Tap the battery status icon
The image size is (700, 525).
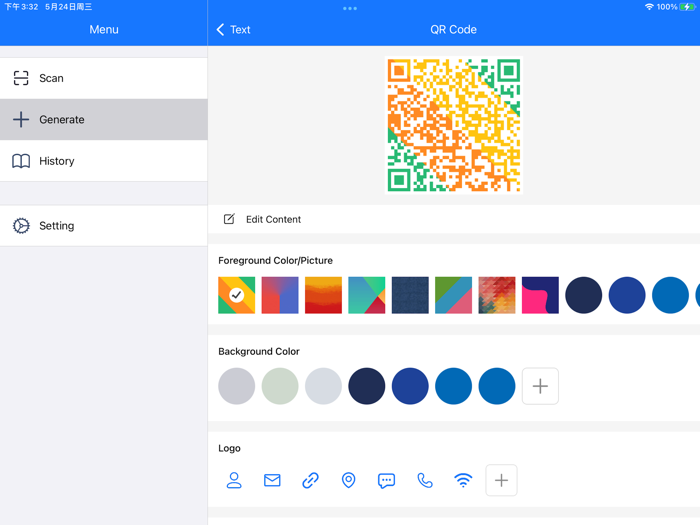687,7
